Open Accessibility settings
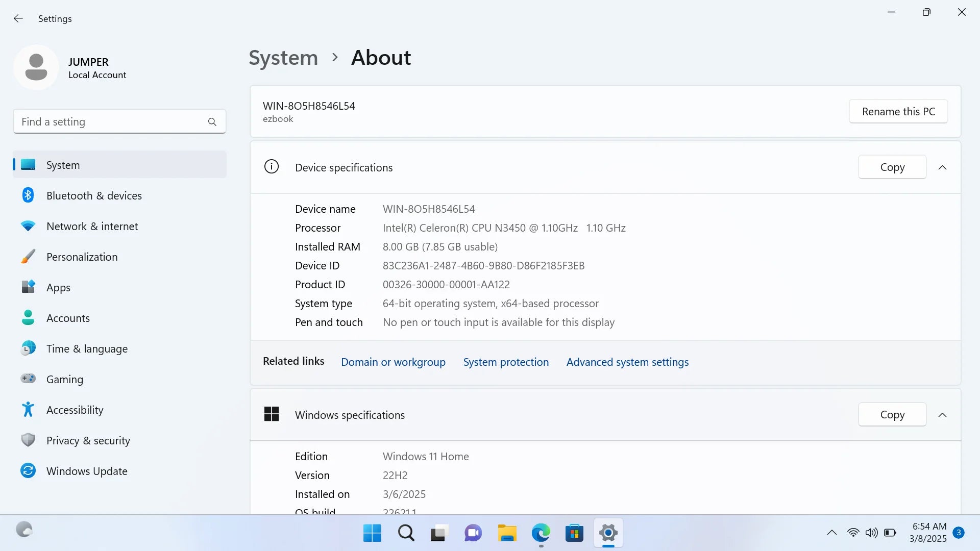The image size is (980, 551). click(75, 410)
